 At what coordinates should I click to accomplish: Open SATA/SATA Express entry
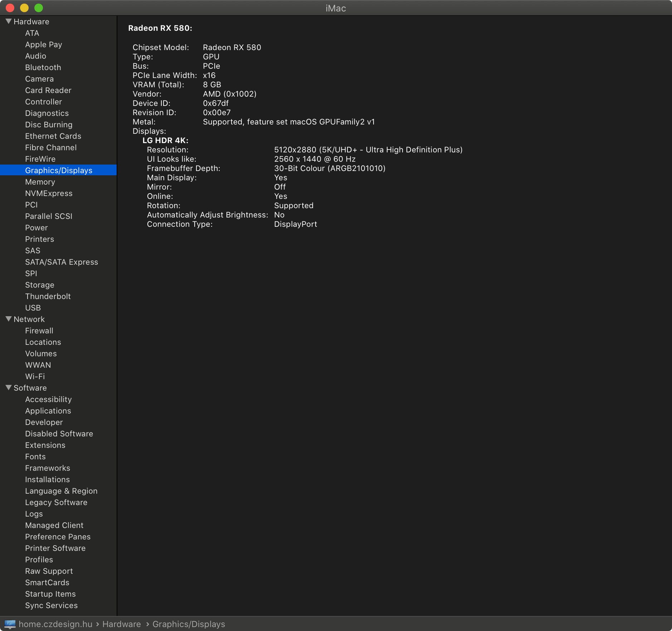62,262
